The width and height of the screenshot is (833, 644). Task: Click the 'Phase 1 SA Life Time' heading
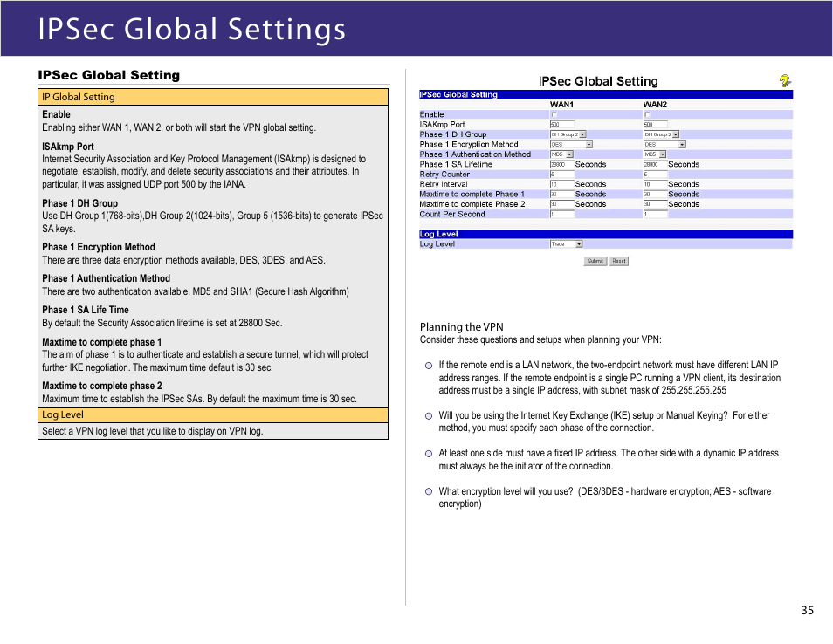[86, 310]
